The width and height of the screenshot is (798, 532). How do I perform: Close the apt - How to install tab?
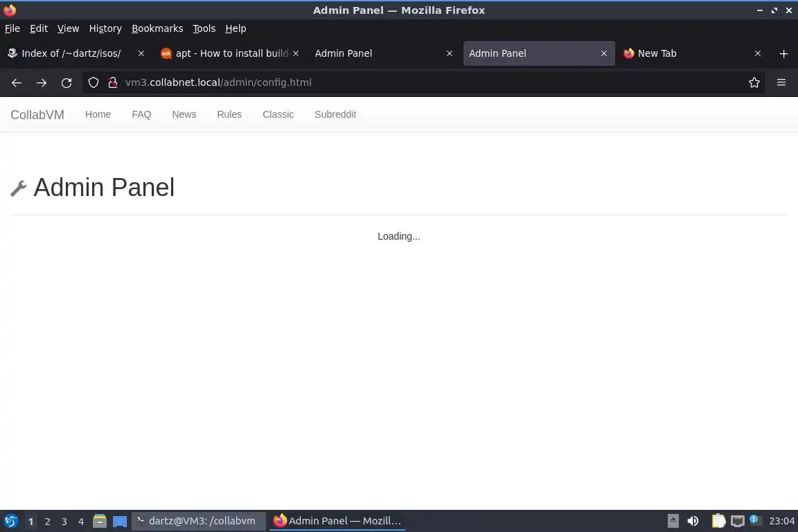pos(296,53)
